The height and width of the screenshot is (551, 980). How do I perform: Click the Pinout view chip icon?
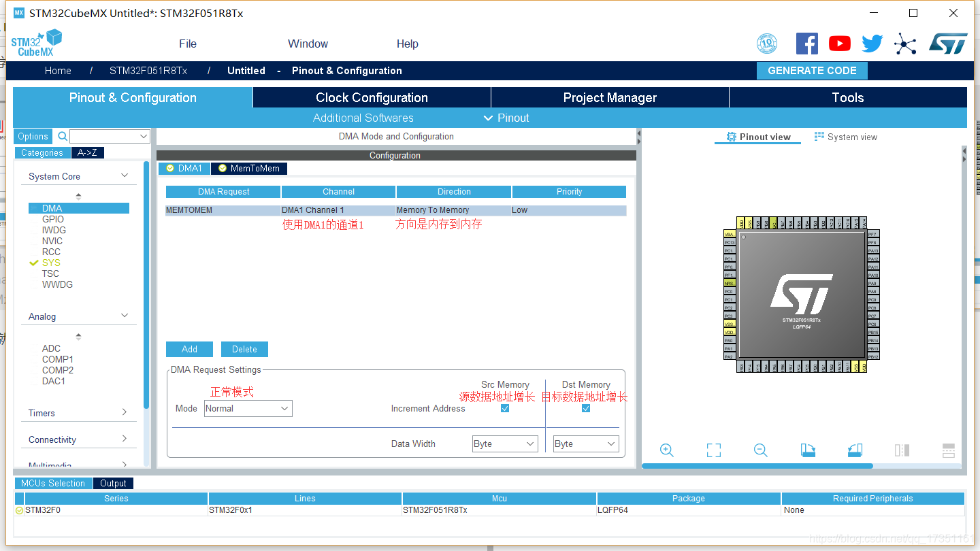[x=732, y=137]
